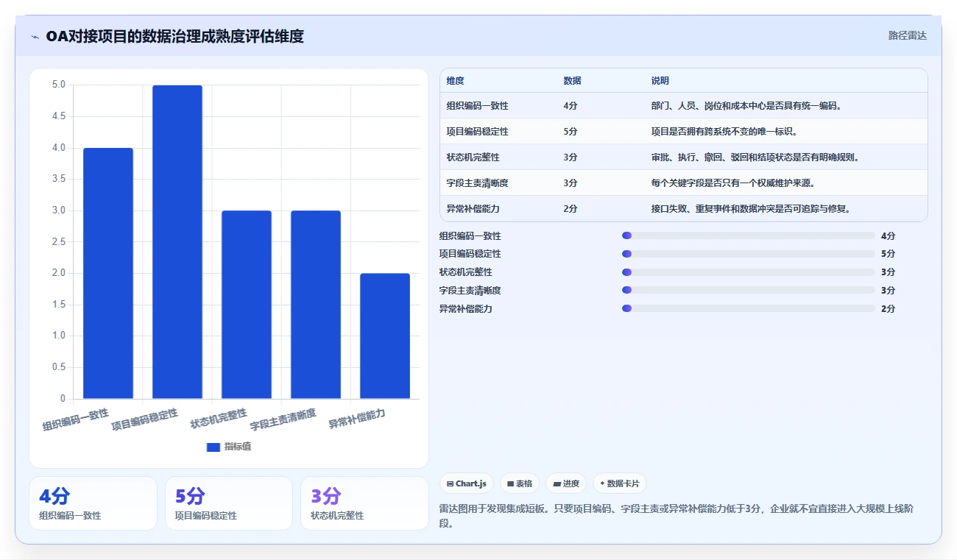Select table cell 组织编码一致性

[x=477, y=106]
